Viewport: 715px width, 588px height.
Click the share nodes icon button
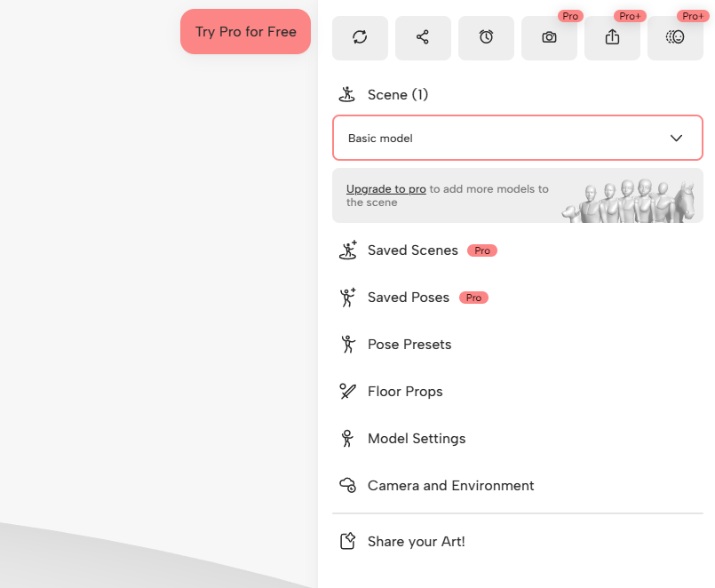(423, 37)
